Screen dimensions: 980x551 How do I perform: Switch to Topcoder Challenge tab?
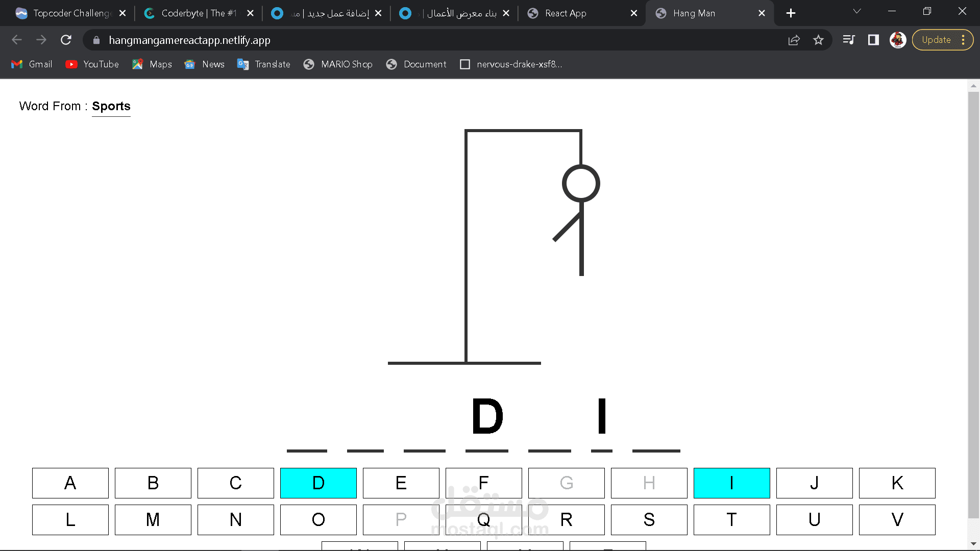point(71,13)
